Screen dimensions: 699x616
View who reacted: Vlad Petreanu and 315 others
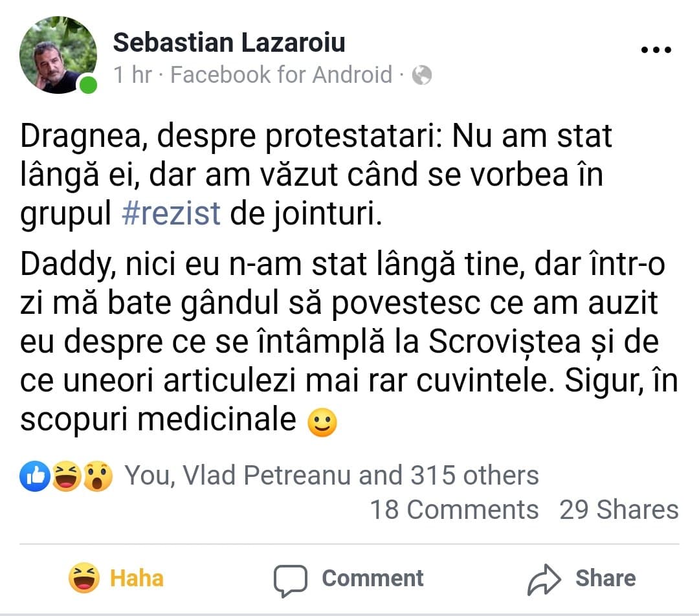tap(331, 475)
